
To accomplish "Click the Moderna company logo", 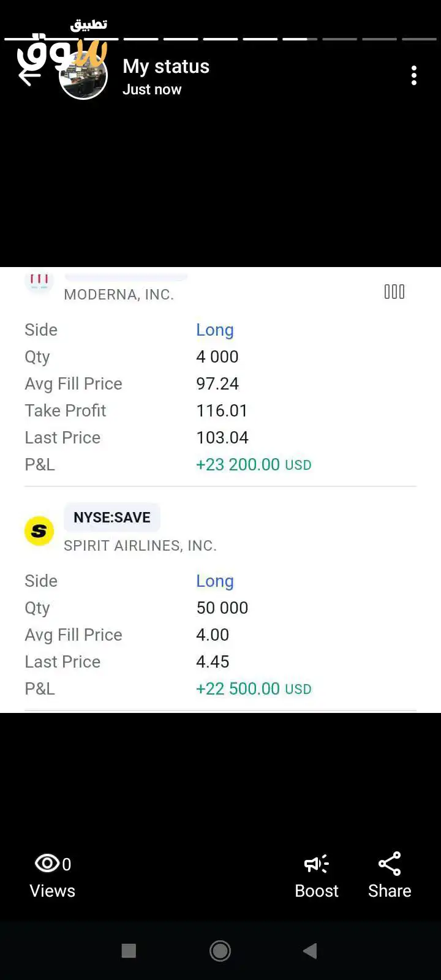I will pyautogui.click(x=39, y=281).
